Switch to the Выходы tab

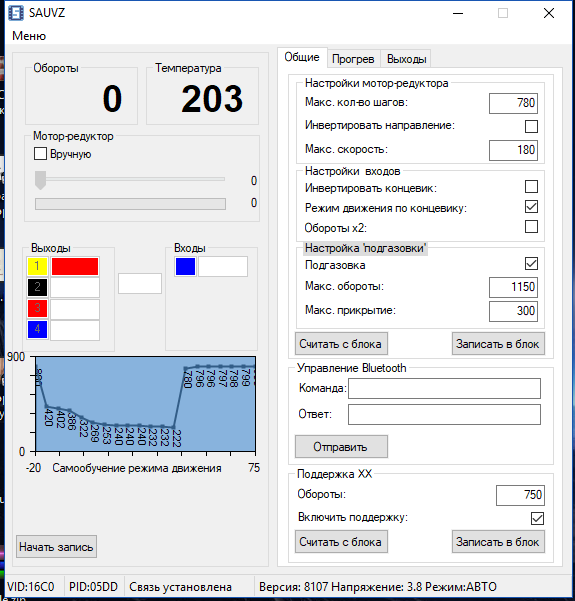(406, 59)
